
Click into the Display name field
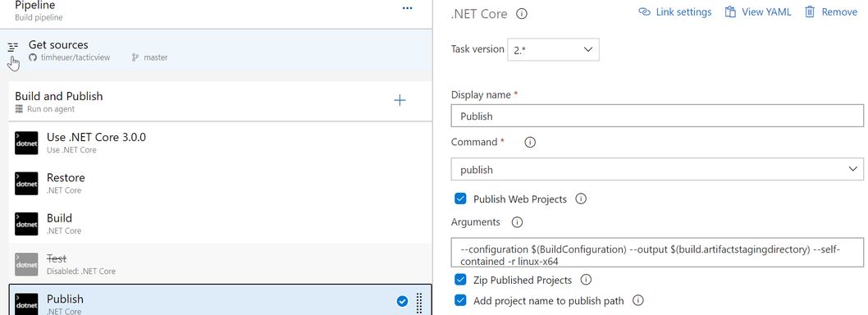point(657,116)
